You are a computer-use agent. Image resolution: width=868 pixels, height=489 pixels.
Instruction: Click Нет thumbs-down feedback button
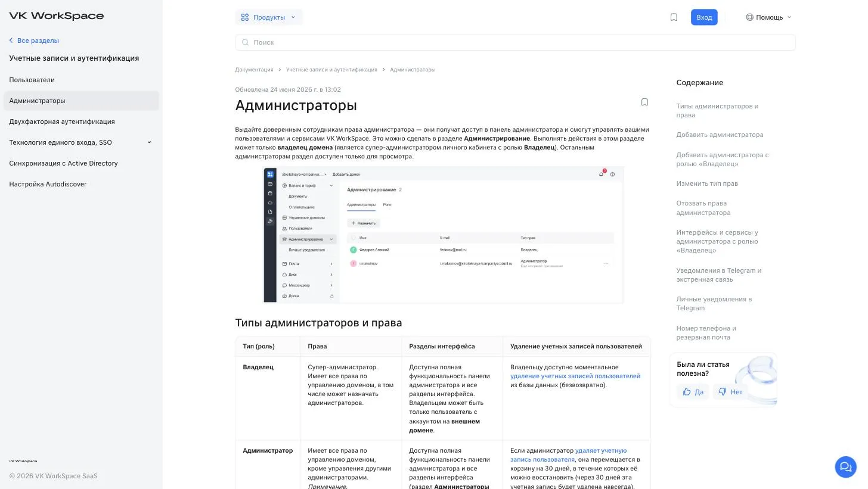pyautogui.click(x=730, y=392)
